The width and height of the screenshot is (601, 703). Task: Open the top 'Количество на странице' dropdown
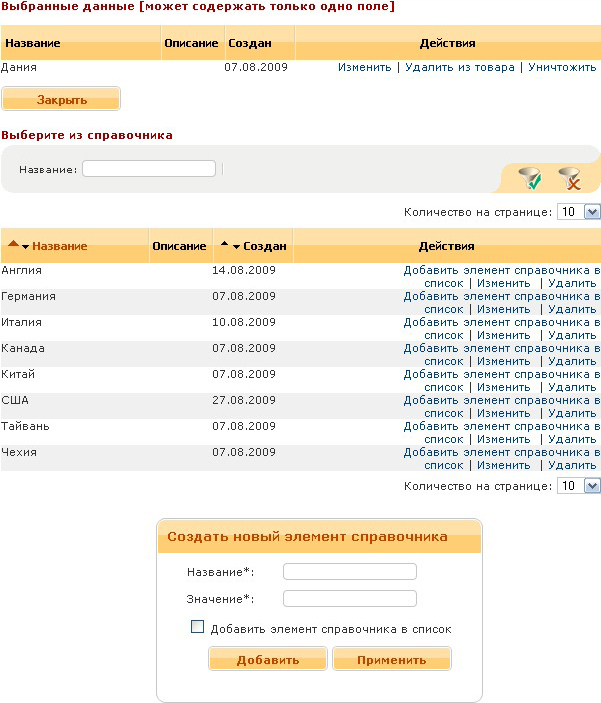(x=579, y=212)
